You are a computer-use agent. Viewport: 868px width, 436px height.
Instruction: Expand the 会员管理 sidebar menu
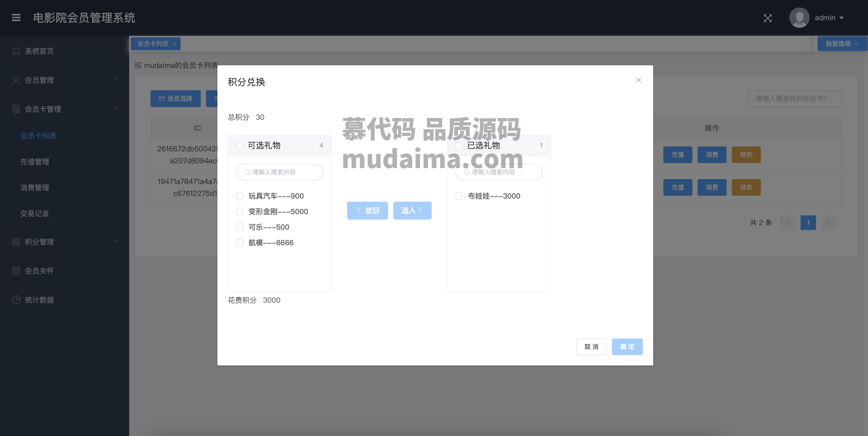pyautogui.click(x=65, y=80)
